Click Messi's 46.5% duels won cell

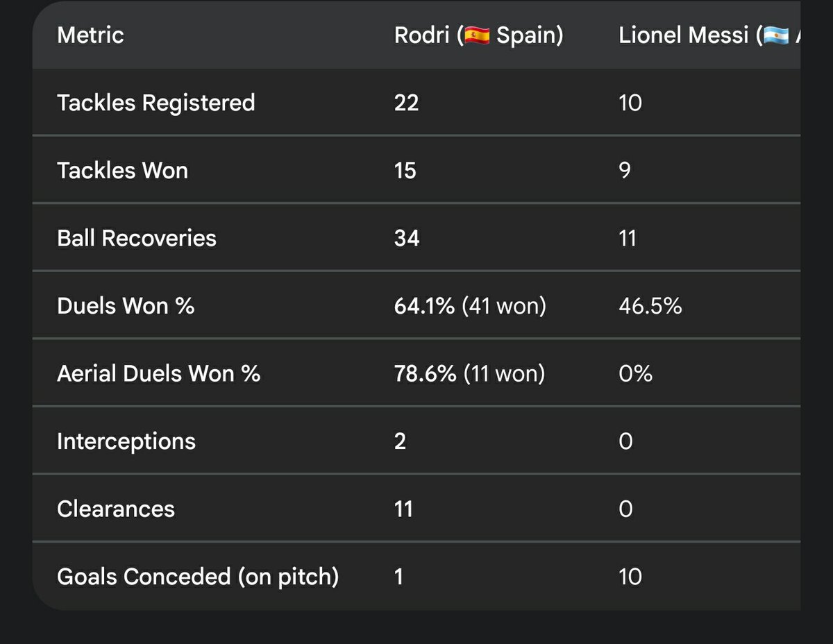tap(650, 305)
